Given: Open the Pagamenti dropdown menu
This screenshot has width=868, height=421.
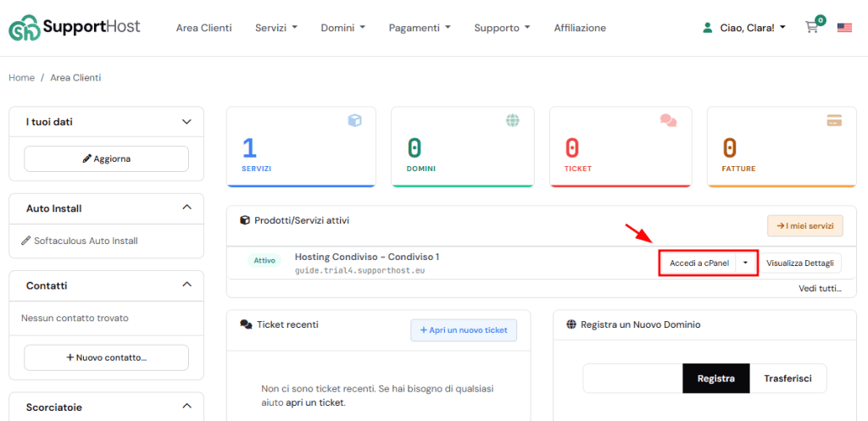Looking at the screenshot, I should 420,28.
